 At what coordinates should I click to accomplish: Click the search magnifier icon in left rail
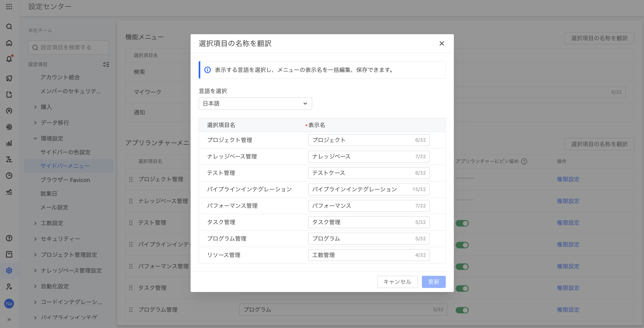tap(9, 27)
